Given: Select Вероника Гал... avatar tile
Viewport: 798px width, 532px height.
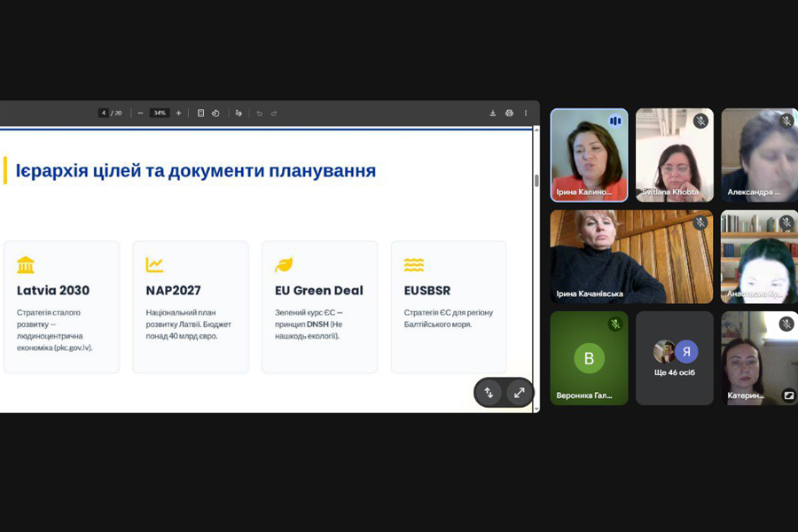Looking at the screenshot, I should pos(589,358).
